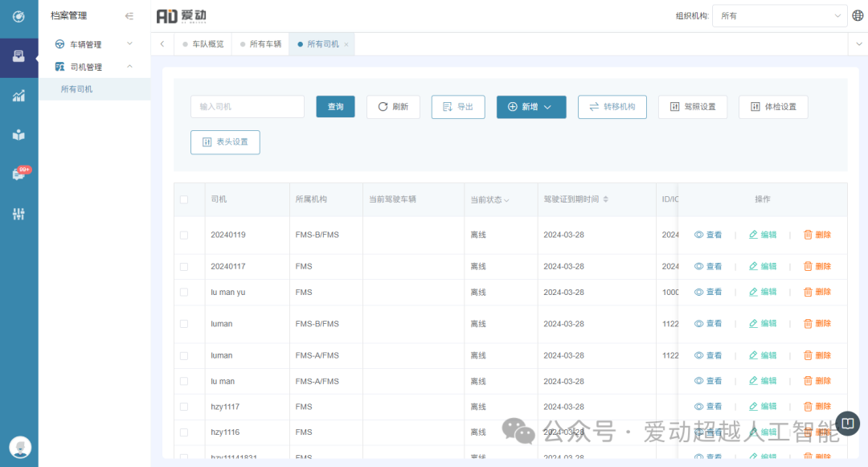Toggle the select-all checkbox in table header
This screenshot has height=467, width=868.
click(184, 199)
